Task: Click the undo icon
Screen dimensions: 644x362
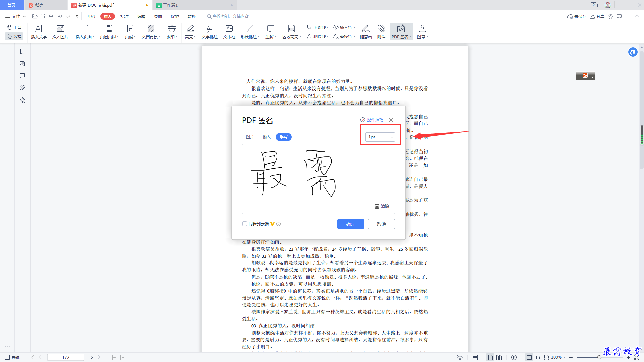Action: point(60,16)
